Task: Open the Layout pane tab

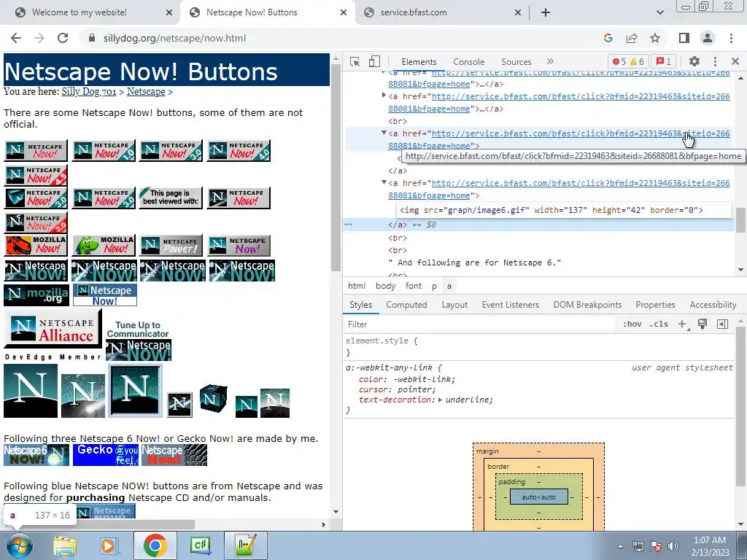Action: coord(454,305)
